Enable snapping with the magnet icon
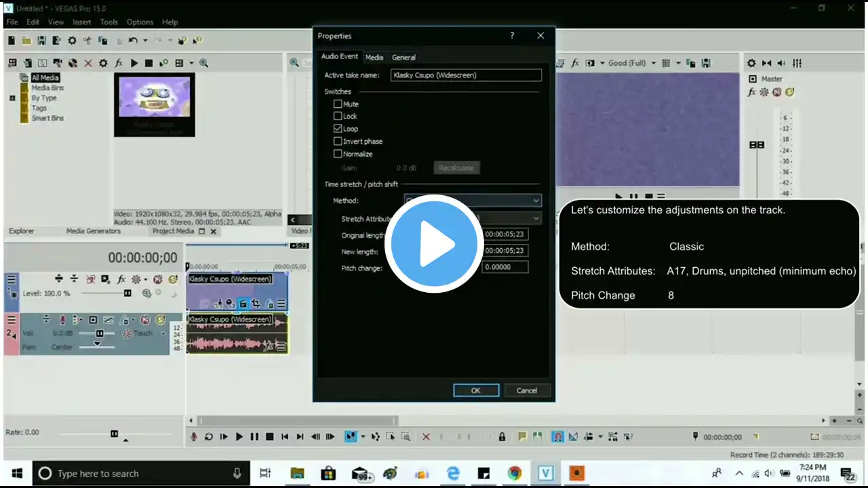Image resolution: width=868 pixels, height=488 pixels. [557, 437]
